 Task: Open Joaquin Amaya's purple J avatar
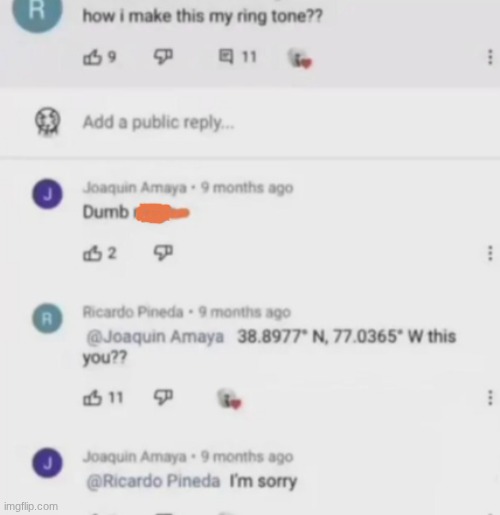point(47,194)
